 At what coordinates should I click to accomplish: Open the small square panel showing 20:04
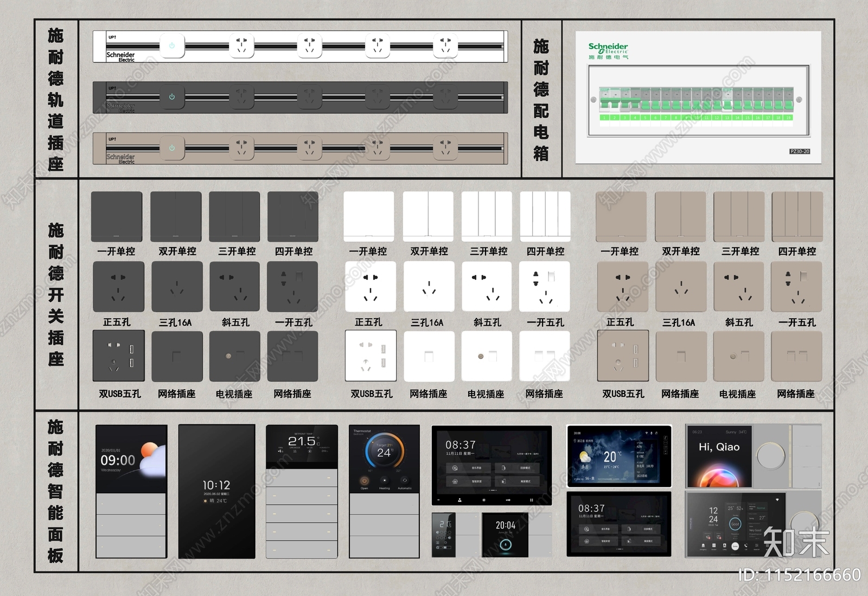tap(505, 535)
